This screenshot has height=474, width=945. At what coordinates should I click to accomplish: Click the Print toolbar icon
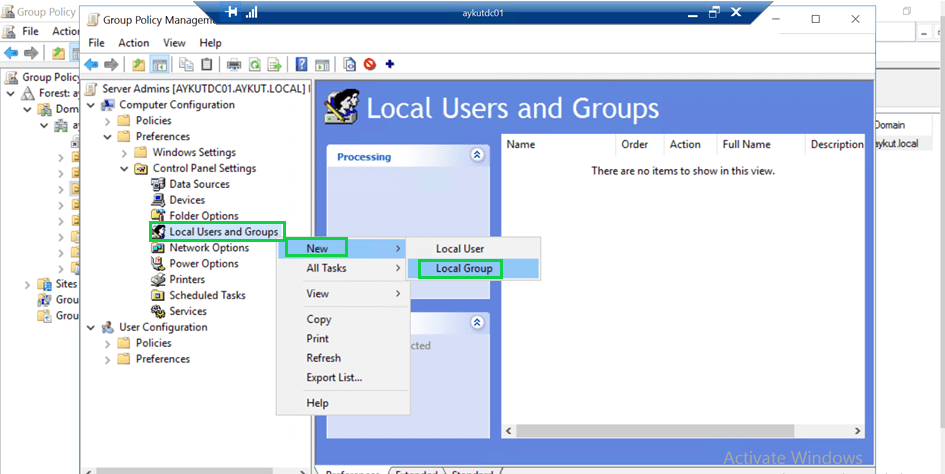pos(234,65)
